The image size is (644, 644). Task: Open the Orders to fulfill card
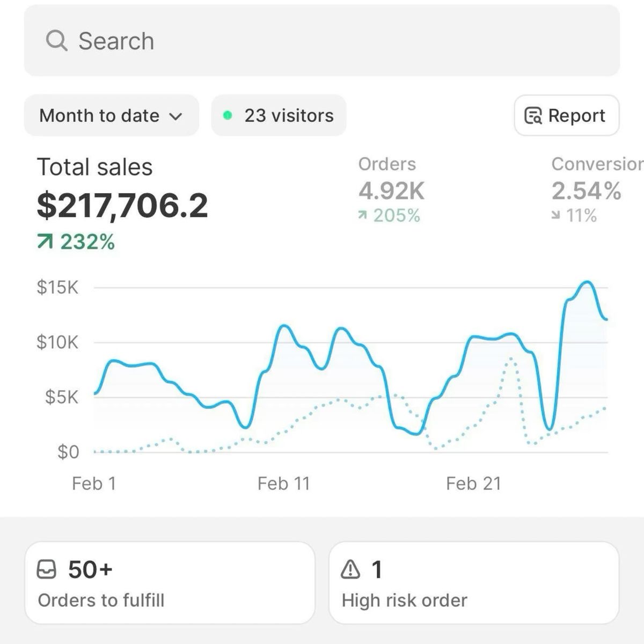pos(170,583)
